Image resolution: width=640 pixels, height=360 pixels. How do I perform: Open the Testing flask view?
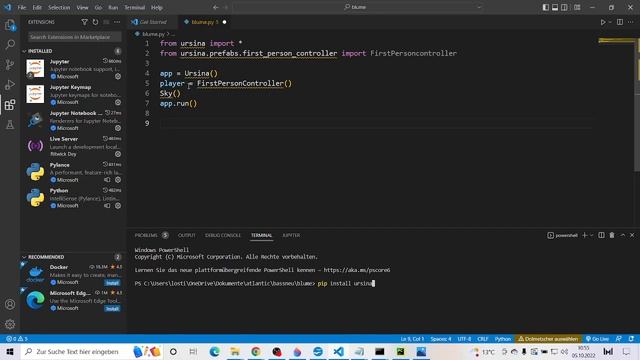coord(10,124)
